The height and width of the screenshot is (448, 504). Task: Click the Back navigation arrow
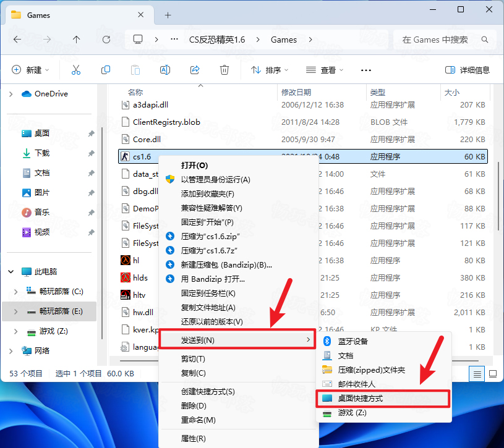pyautogui.click(x=17, y=40)
